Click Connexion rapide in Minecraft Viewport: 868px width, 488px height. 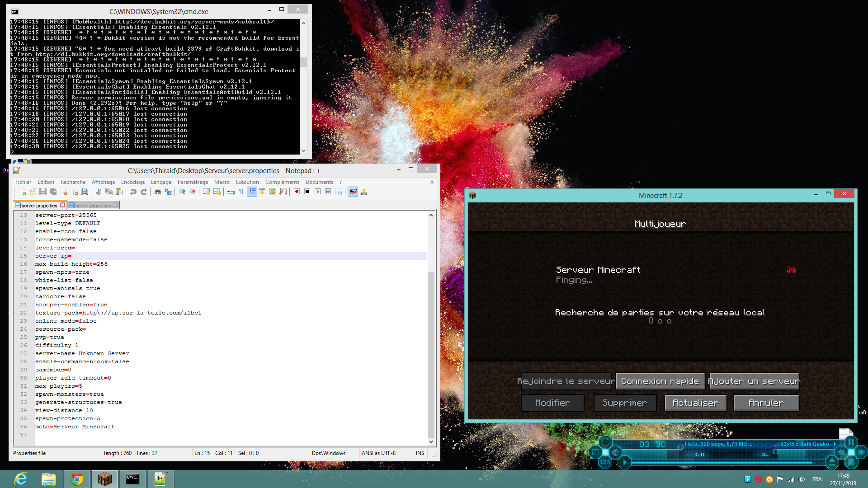coord(660,381)
